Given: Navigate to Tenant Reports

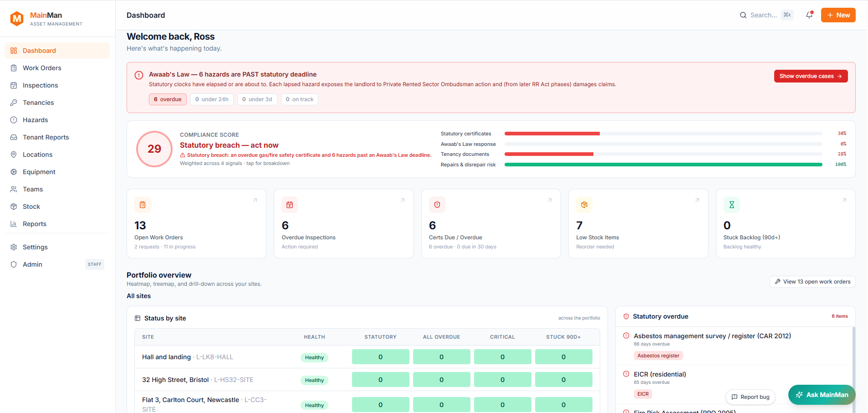Looking at the screenshot, I should 57,137.
